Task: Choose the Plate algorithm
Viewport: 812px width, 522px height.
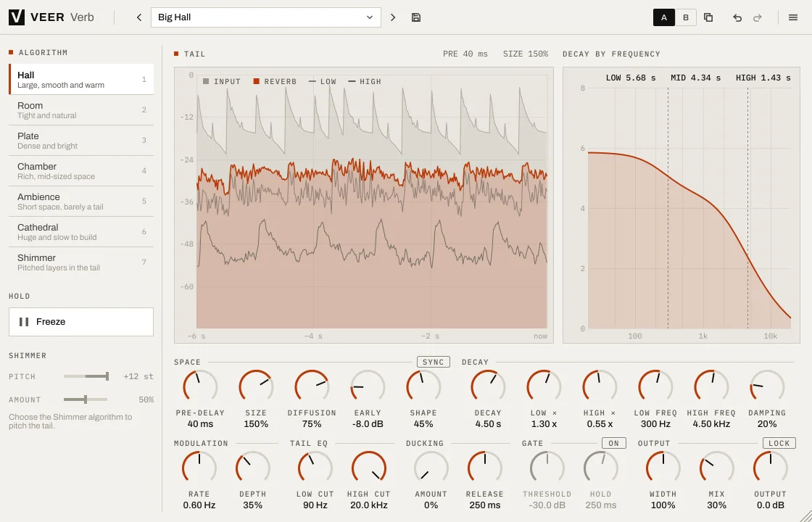Action: tap(81, 141)
